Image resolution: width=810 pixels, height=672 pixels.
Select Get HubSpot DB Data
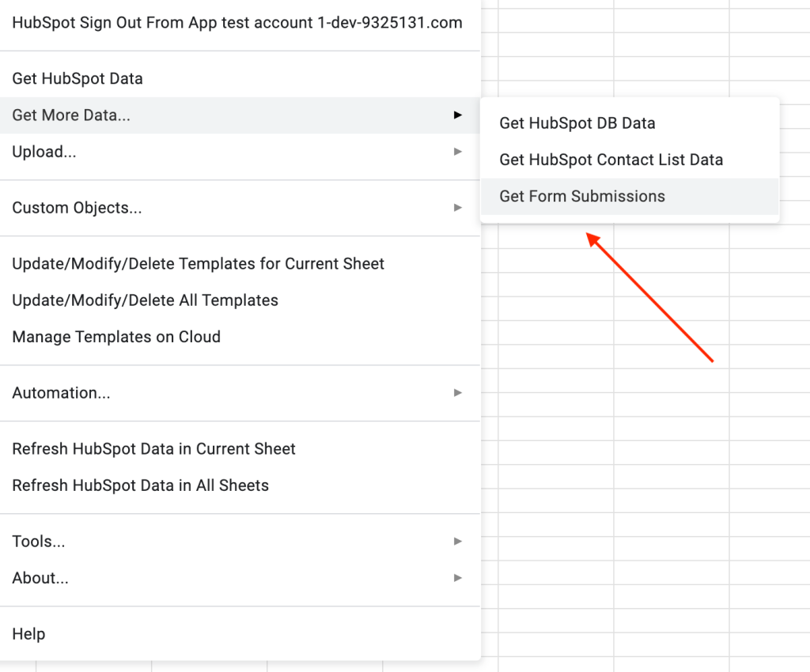click(577, 123)
